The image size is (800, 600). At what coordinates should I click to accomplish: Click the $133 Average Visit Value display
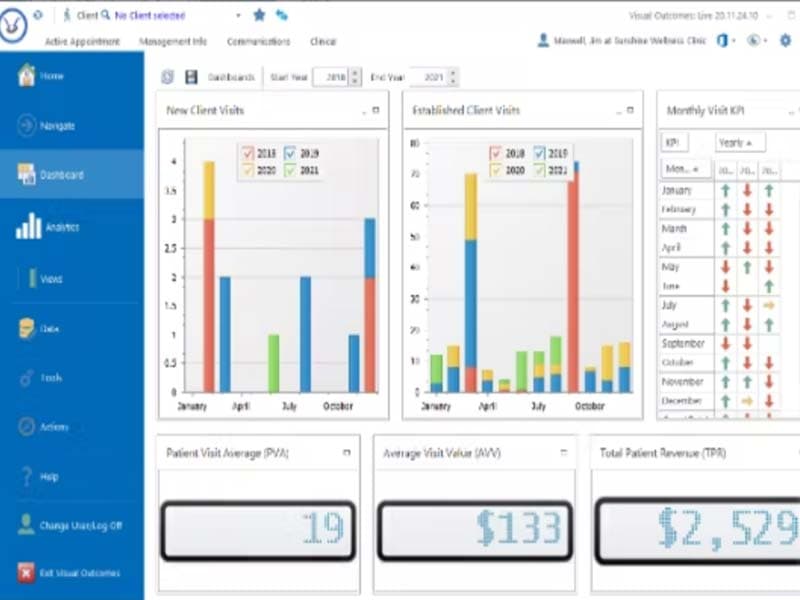[474, 531]
